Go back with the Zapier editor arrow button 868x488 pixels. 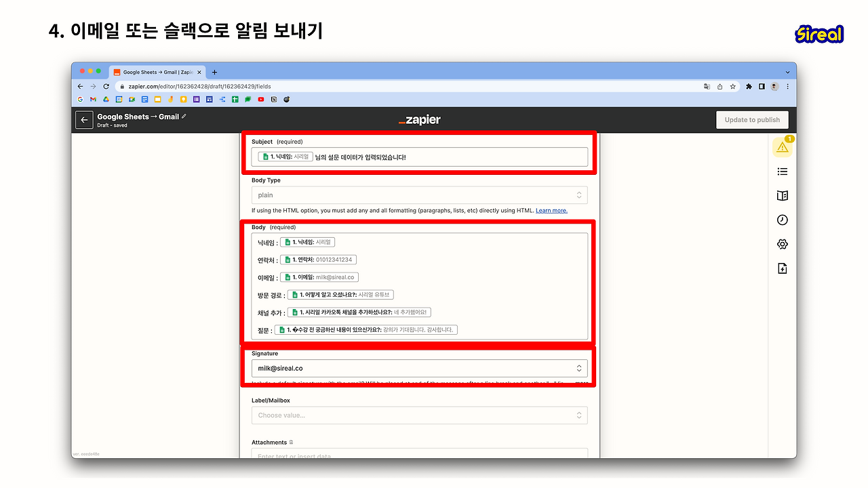click(84, 120)
